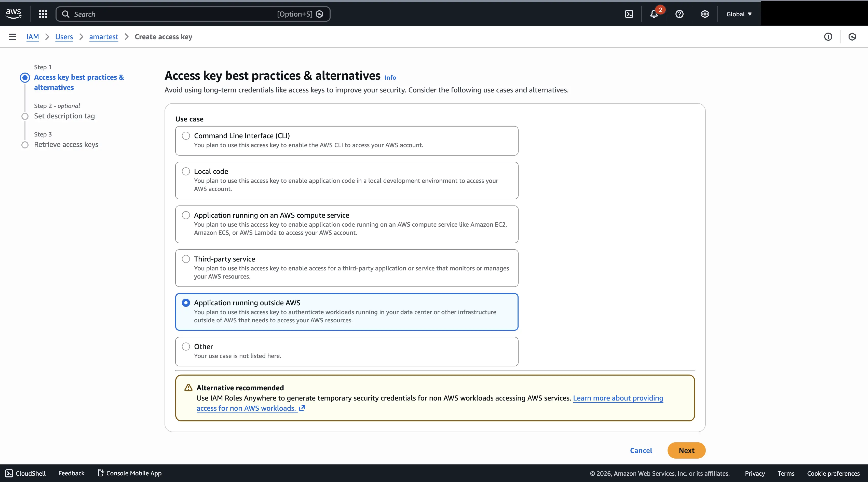Click the warning triangle in Alternative recommended
The width and height of the screenshot is (868, 482).
click(x=188, y=388)
